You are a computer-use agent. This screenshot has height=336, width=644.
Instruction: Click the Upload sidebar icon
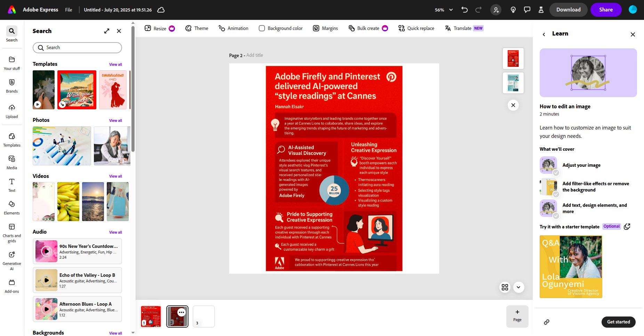click(x=12, y=111)
